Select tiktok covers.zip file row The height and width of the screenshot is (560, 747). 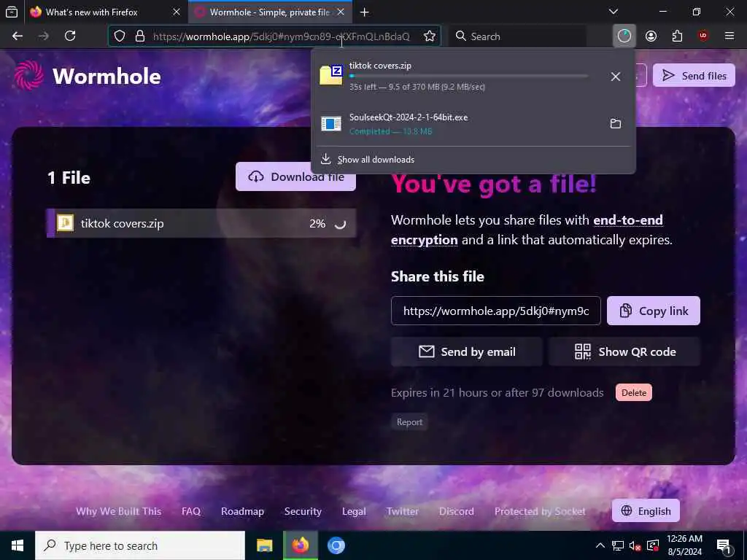[x=201, y=223]
